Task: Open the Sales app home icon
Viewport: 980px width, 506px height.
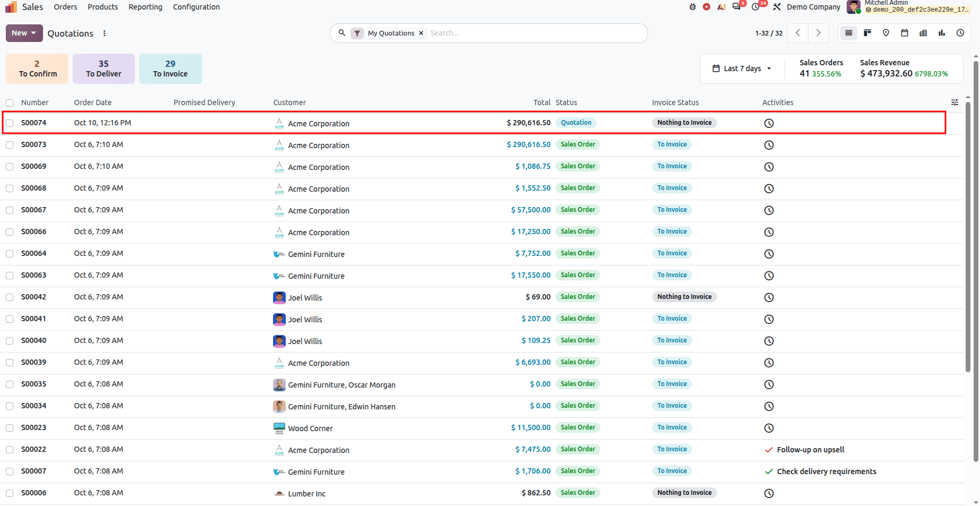Action: [11, 7]
